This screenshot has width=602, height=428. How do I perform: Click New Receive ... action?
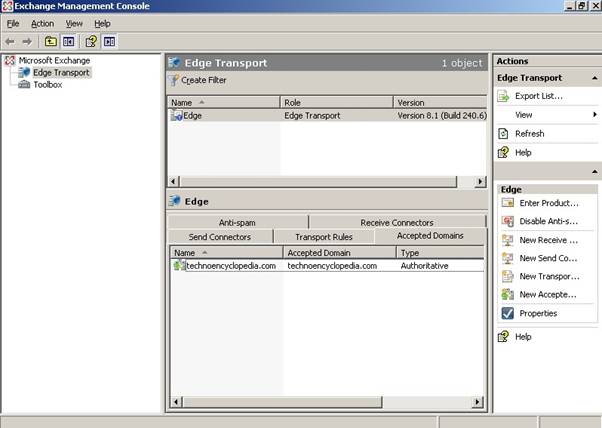549,240
